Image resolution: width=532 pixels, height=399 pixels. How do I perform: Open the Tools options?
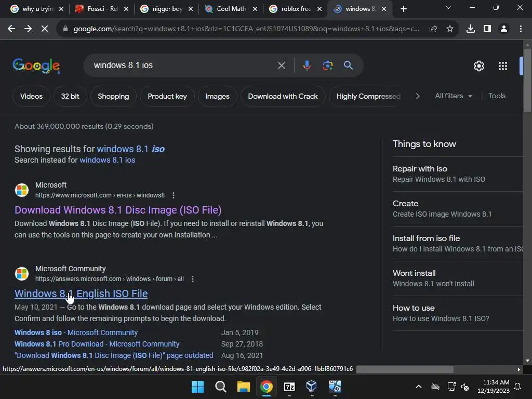click(497, 96)
